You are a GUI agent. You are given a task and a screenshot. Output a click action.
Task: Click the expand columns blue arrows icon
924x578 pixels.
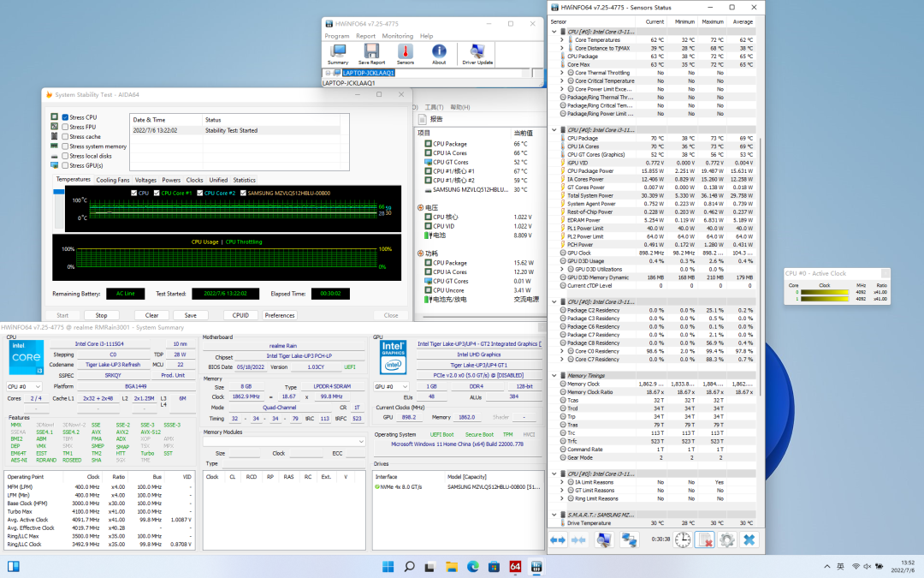pyautogui.click(x=558, y=539)
